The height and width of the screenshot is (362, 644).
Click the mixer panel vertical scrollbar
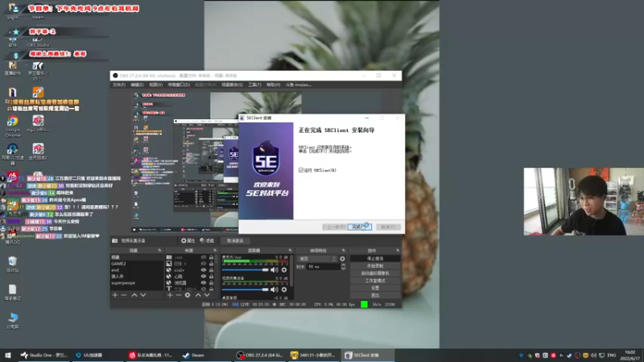click(x=291, y=271)
